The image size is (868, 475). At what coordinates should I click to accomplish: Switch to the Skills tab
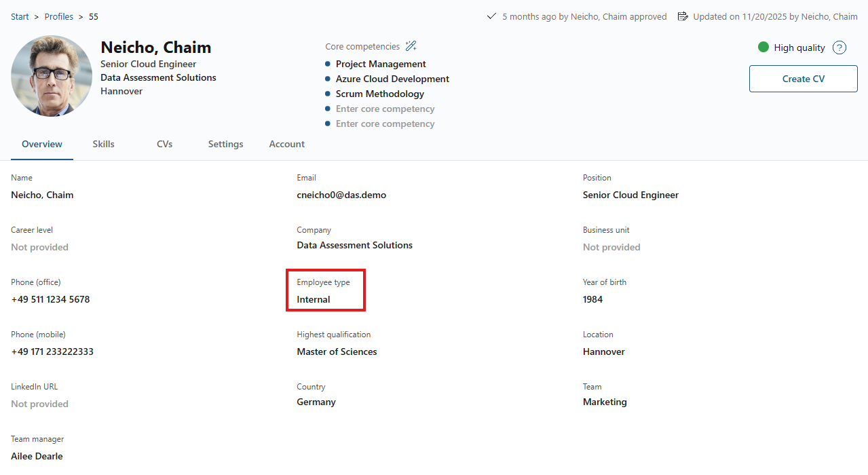click(x=104, y=144)
